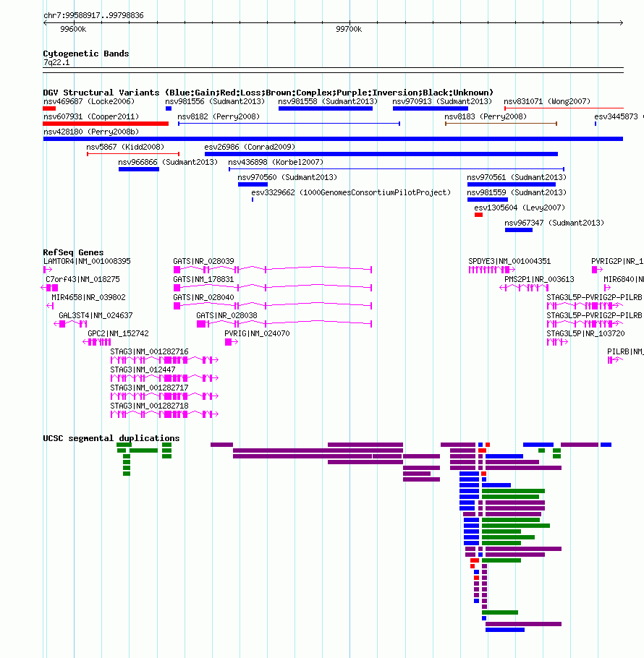Select variant nsv981556 (Sudmant2013) label
The width and height of the screenshot is (644, 658).
click(x=215, y=101)
